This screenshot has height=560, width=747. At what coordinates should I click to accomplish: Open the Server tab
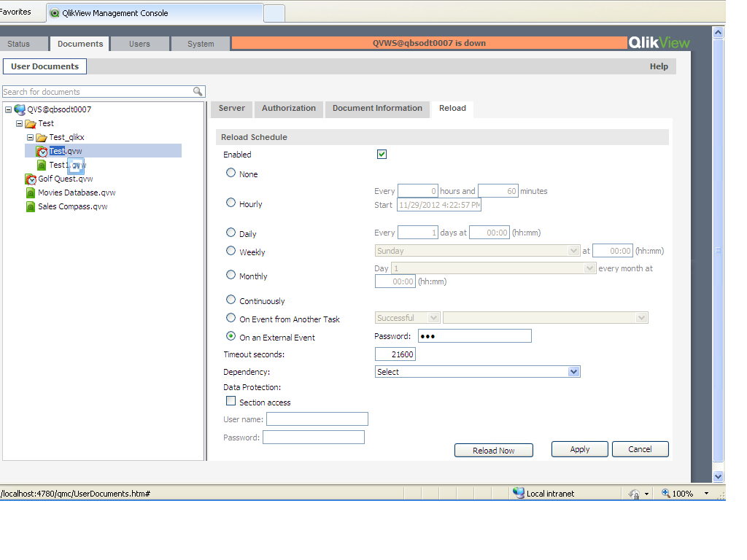pyautogui.click(x=231, y=109)
